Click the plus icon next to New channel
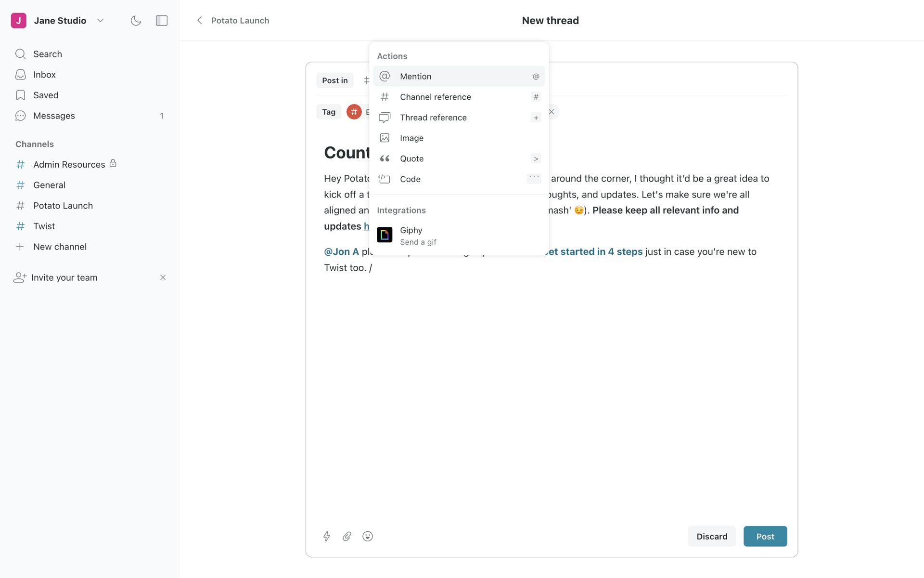This screenshot has width=924, height=578. click(x=20, y=247)
